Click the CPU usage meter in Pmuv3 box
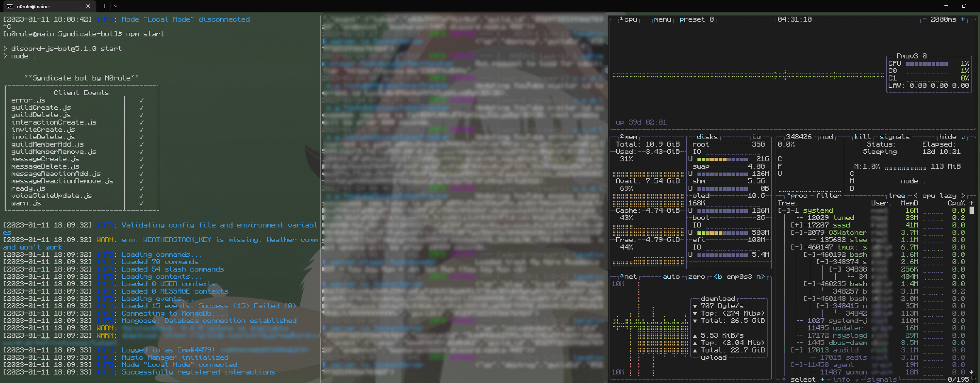Viewport: 980px width, 383px height. [927, 64]
